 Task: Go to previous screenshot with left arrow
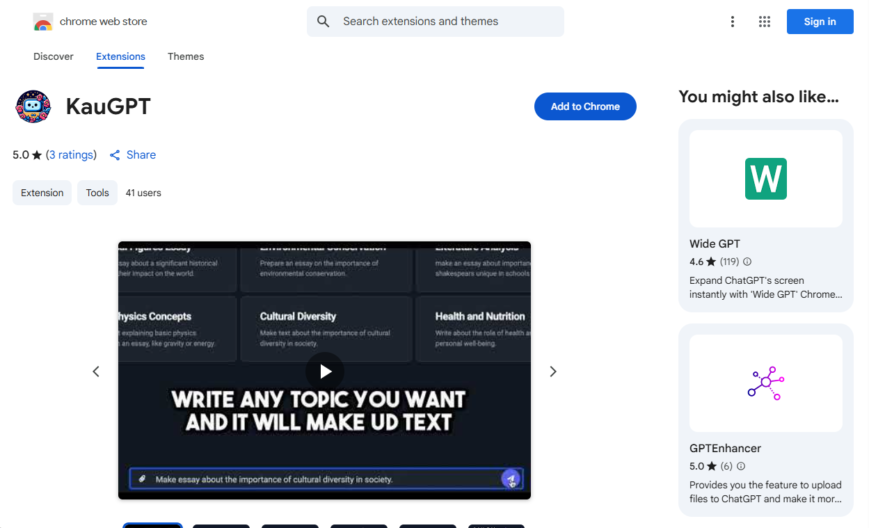pos(96,371)
